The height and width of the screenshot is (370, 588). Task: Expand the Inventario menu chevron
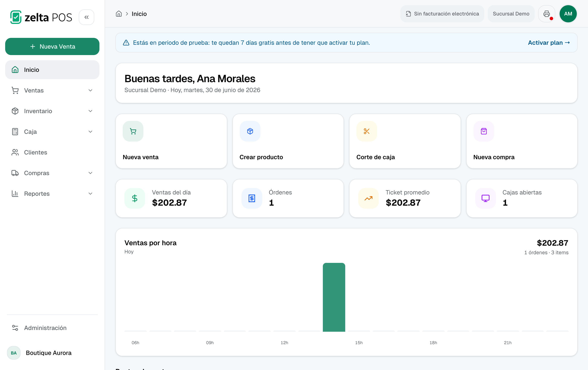tap(90, 111)
